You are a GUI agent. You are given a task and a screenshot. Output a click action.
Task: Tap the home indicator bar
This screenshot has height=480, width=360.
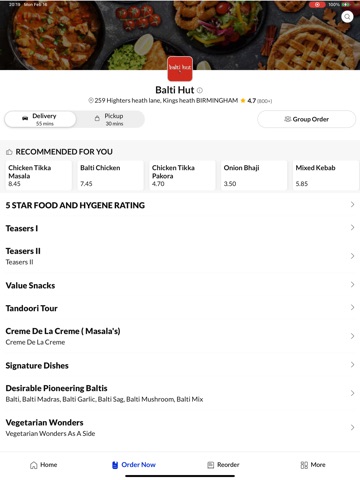(180, 476)
